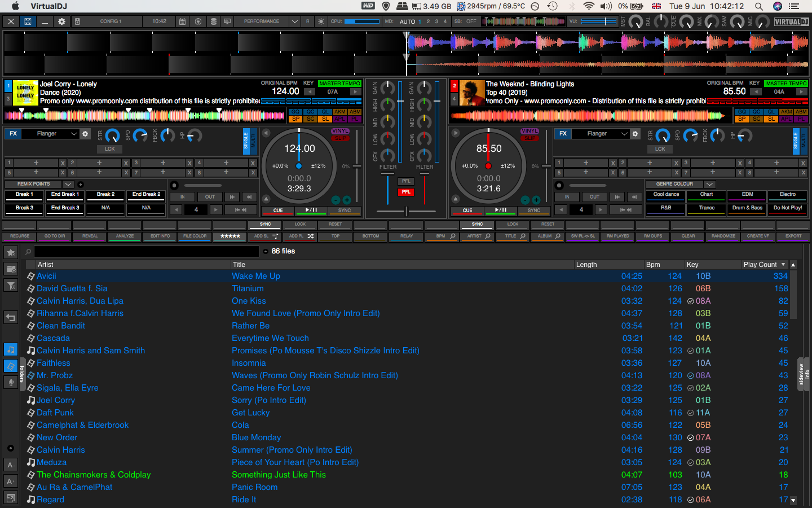Click deck 1 Lonely cover art
This screenshot has height=508, width=812.
(25, 93)
